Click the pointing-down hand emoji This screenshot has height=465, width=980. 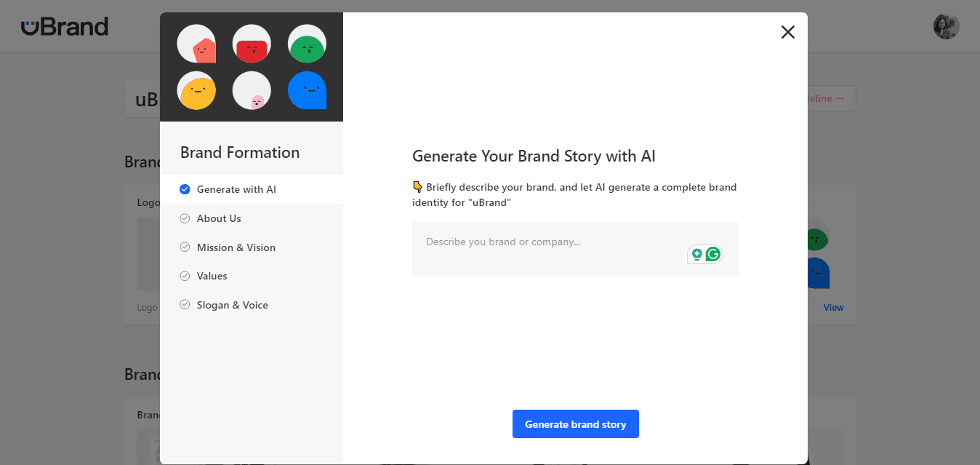point(417,187)
